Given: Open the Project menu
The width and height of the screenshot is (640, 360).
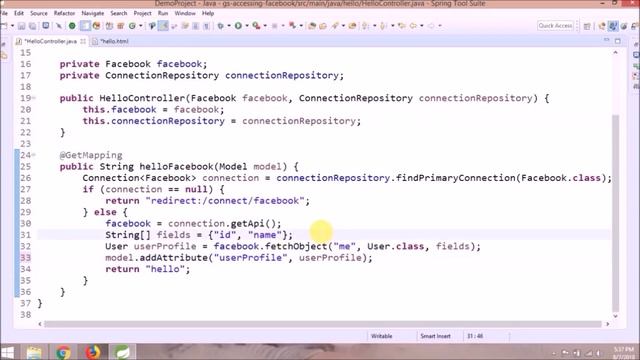Looking at the screenshot, I should coord(142,13).
